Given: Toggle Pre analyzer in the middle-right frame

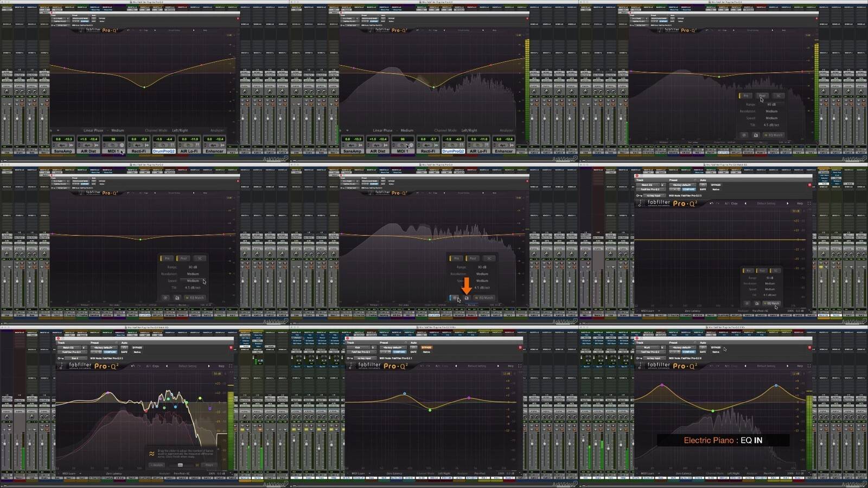Looking at the screenshot, I should pos(749,270).
